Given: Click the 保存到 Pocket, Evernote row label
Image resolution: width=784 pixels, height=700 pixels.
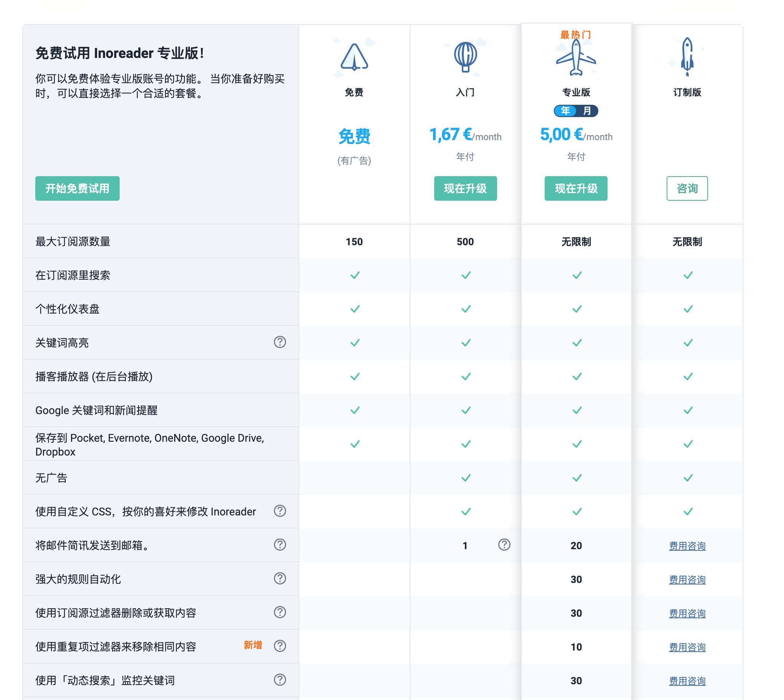Looking at the screenshot, I should click(x=150, y=445).
